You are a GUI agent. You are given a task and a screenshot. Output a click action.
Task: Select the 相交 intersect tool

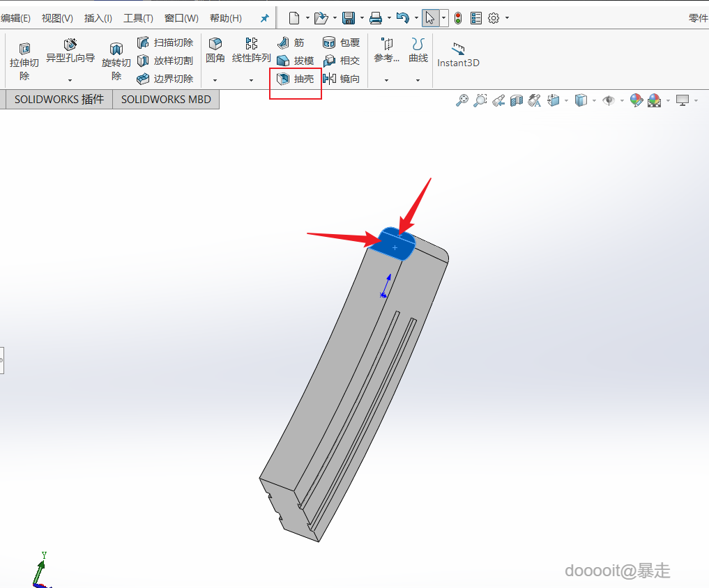coord(342,61)
